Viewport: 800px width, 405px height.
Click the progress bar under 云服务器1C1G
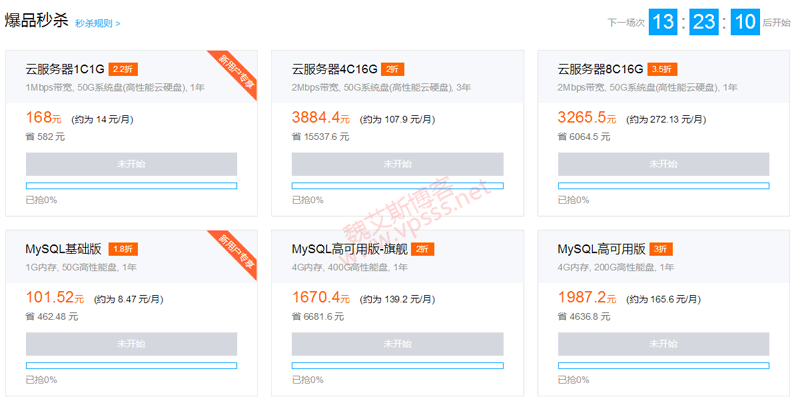click(x=131, y=186)
